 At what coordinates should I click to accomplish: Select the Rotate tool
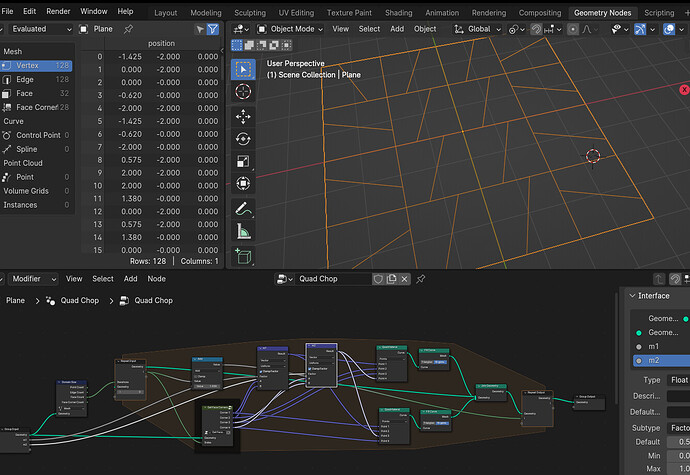(243, 139)
